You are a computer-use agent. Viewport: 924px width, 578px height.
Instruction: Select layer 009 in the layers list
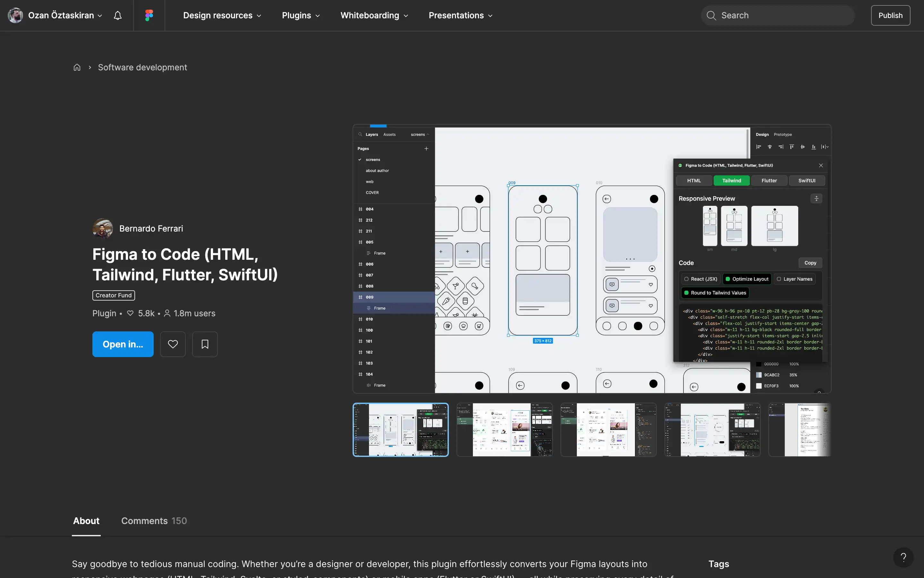coord(394,297)
